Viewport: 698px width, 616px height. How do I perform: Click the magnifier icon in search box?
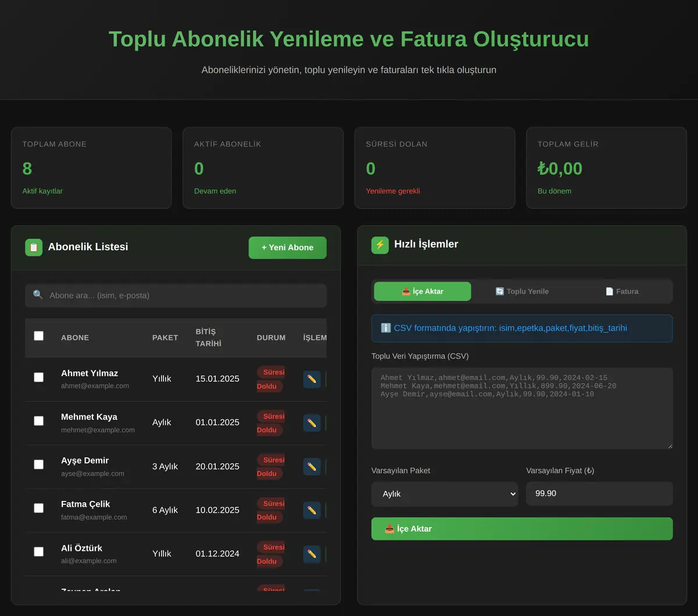(x=38, y=295)
